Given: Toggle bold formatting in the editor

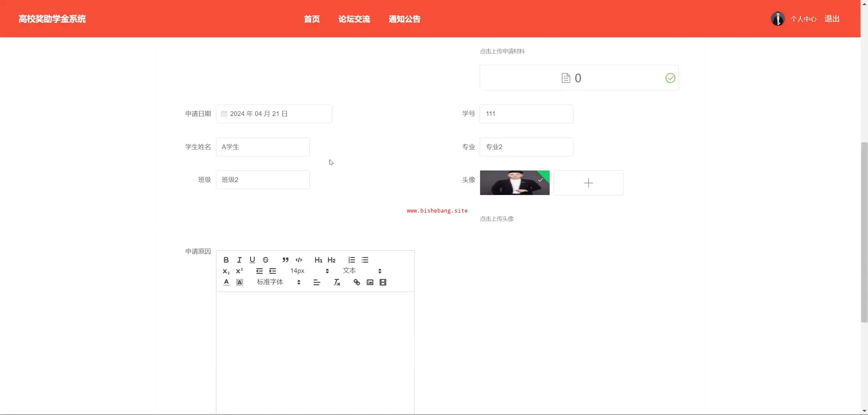Looking at the screenshot, I should click(x=226, y=260).
